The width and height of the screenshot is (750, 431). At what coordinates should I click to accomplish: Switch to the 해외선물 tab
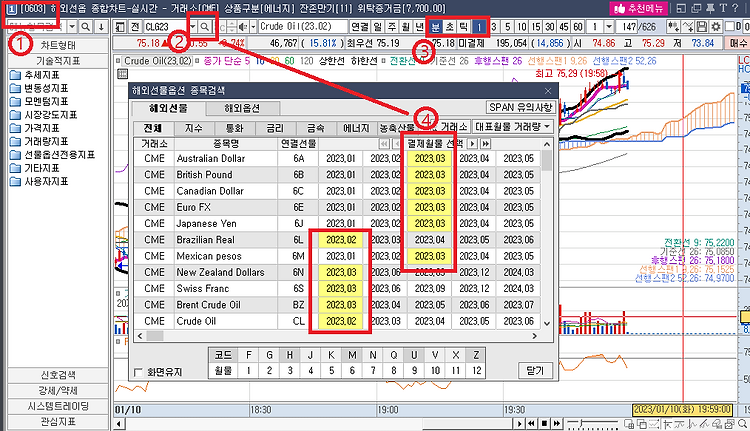pos(169,109)
